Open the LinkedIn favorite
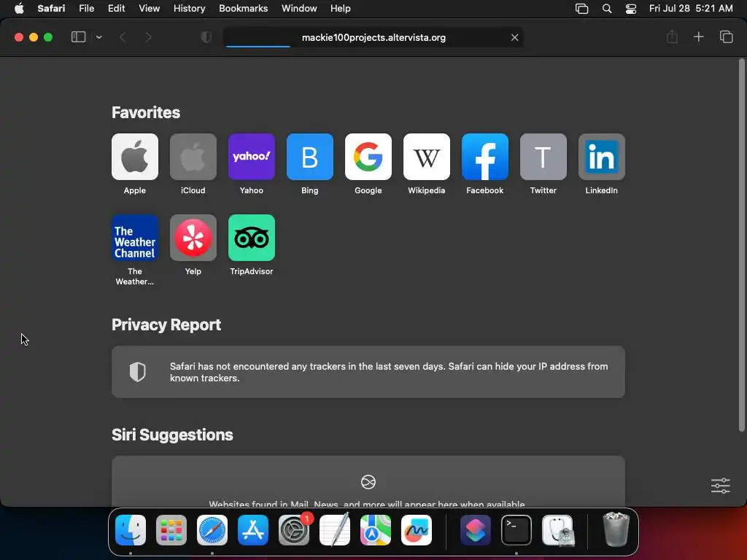Viewport: 747px width, 560px height. (x=602, y=157)
